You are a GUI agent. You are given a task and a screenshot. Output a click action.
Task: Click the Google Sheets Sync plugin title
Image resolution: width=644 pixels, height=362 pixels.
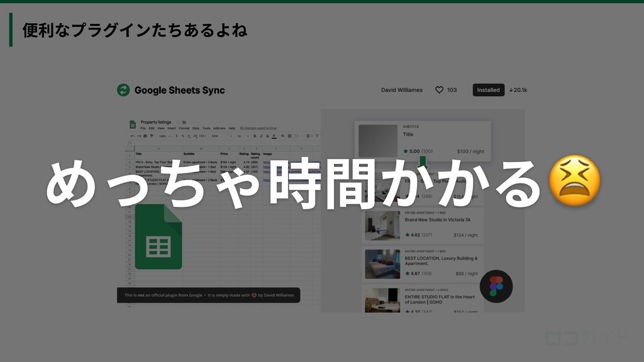[x=179, y=90]
